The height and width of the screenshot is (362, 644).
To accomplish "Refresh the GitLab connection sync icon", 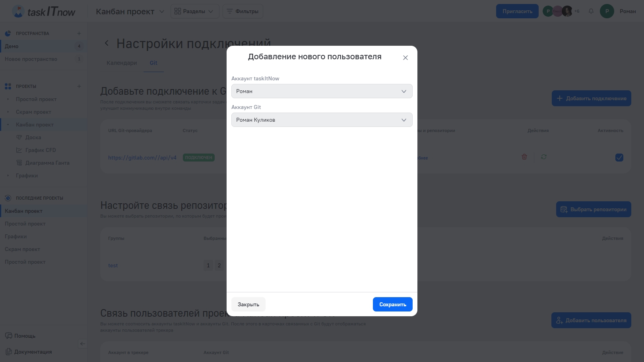I will [543, 157].
